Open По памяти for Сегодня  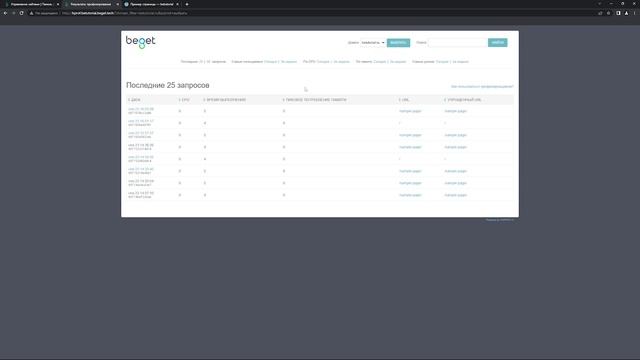[x=380, y=62]
